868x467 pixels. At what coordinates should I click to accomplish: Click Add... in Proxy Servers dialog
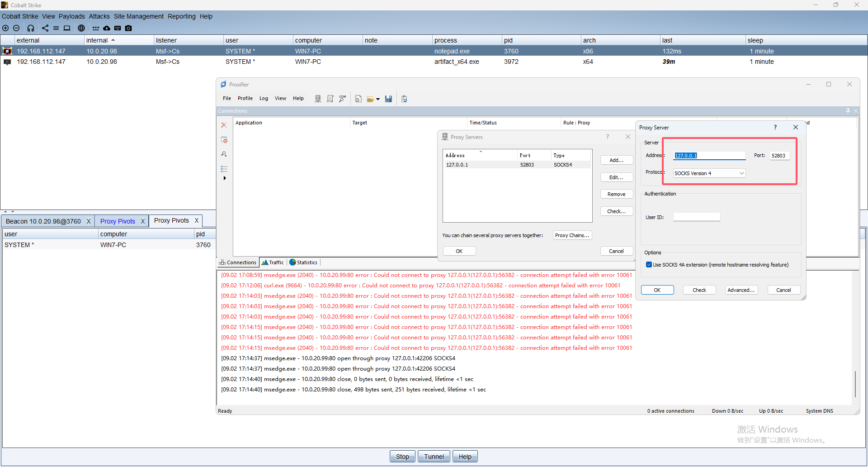pyautogui.click(x=616, y=160)
